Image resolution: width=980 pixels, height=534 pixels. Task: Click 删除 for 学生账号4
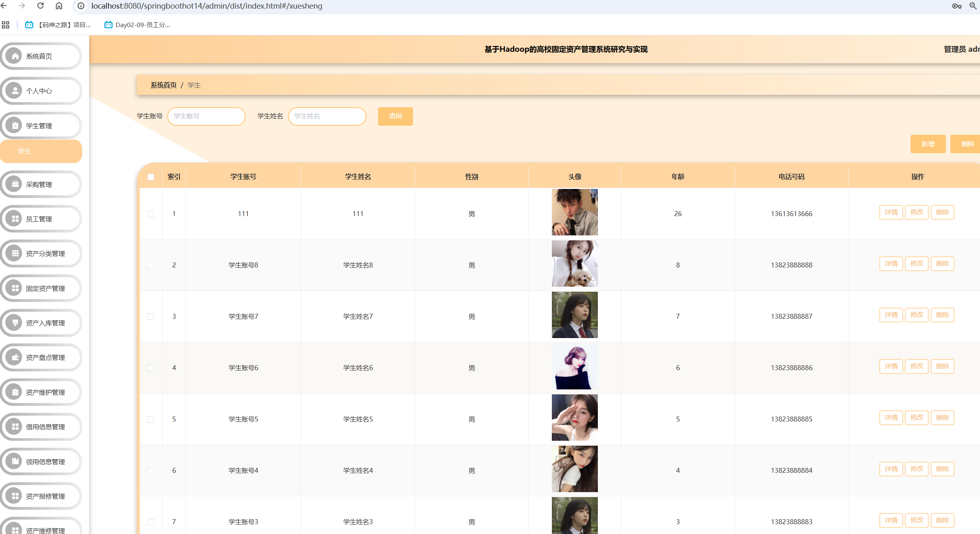pos(942,469)
